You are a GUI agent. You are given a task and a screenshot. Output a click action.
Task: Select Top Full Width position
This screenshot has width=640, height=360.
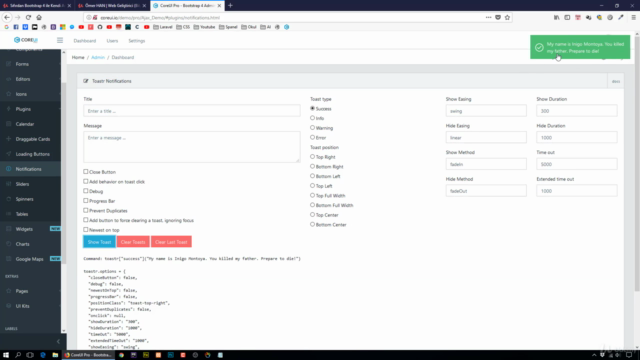click(313, 196)
